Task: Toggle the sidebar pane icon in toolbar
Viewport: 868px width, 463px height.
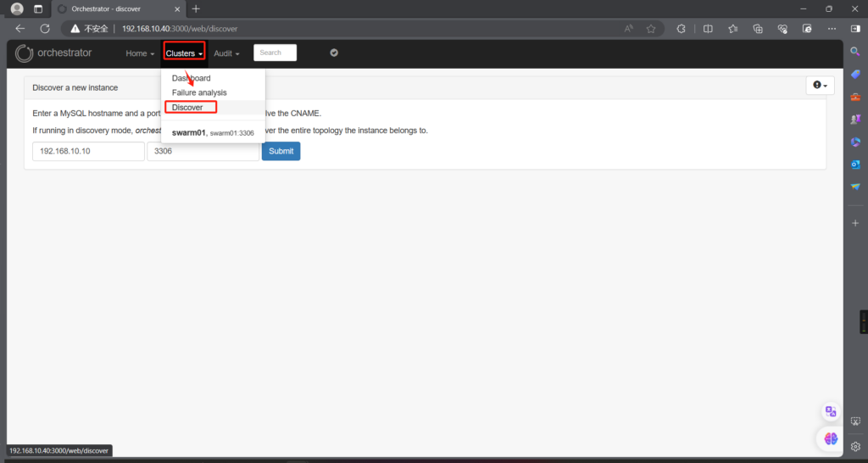Action: tap(856, 29)
